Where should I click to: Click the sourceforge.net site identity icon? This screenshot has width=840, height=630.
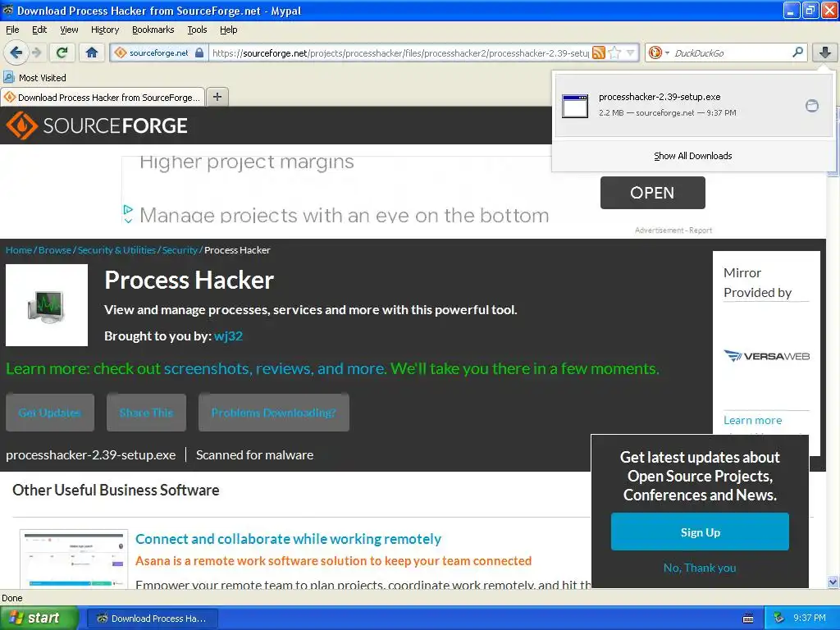click(x=121, y=52)
